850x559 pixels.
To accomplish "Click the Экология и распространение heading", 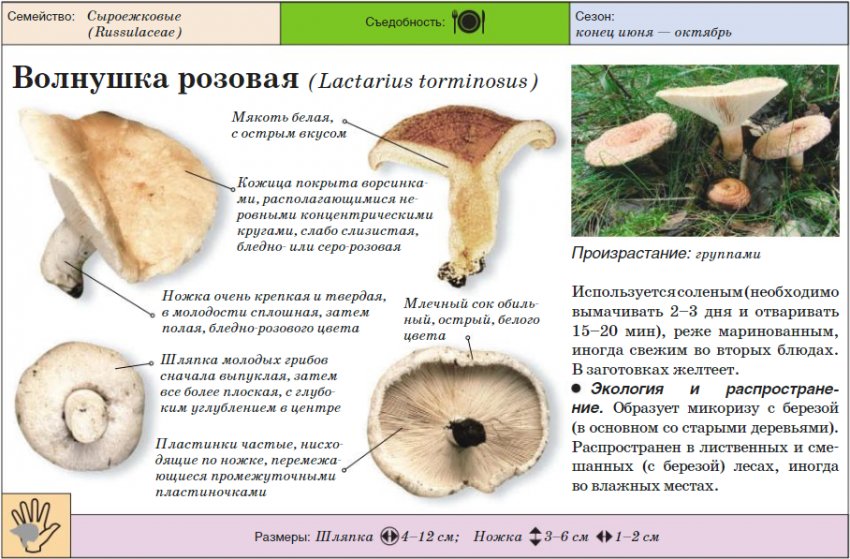I will (705, 399).
